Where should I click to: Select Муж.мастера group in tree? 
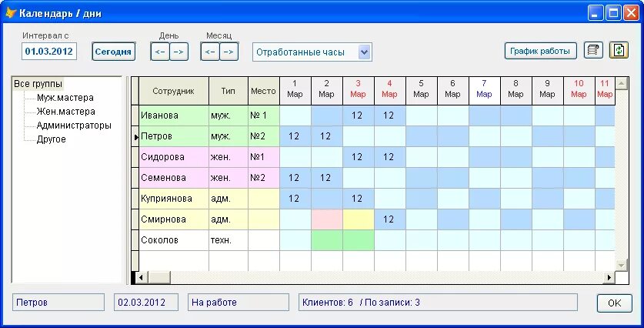[x=65, y=98]
